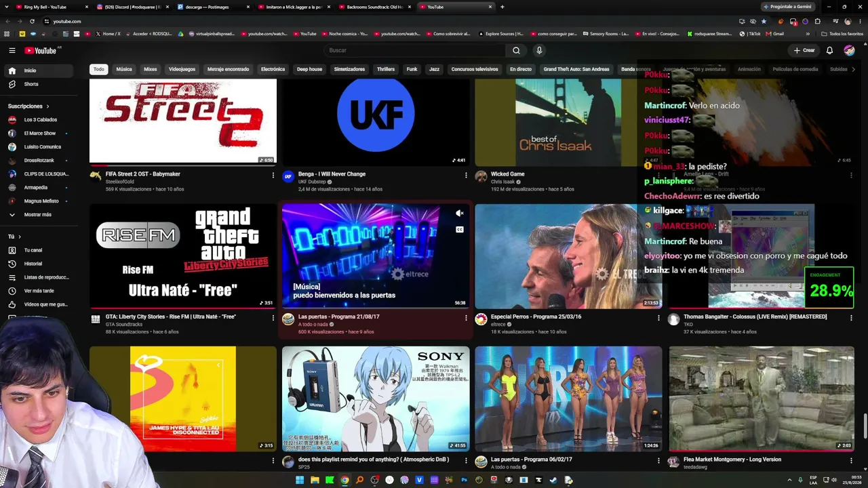
Task: Open Shorts in the sidebar
Action: [x=38, y=84]
